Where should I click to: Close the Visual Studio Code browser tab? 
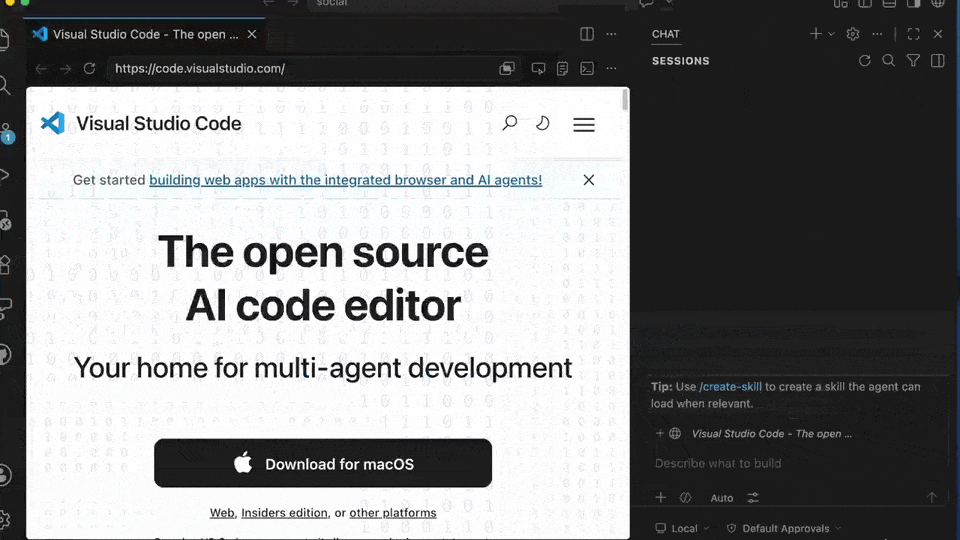[252, 34]
